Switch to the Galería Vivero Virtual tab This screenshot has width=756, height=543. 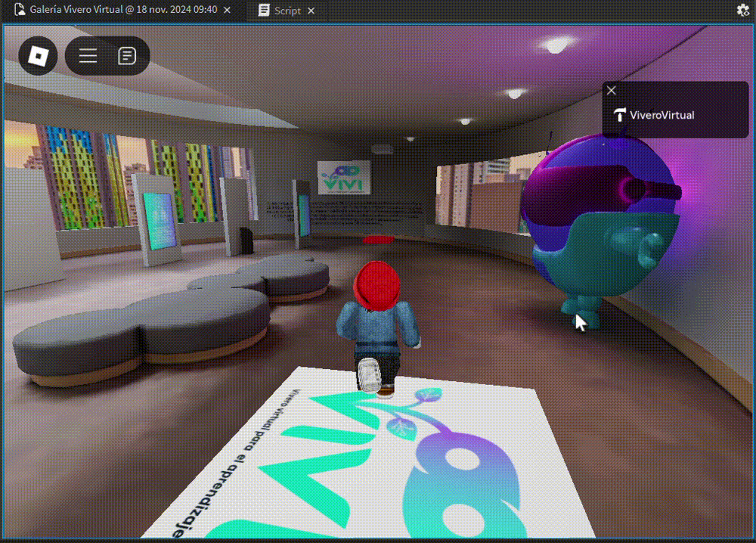coord(123,10)
